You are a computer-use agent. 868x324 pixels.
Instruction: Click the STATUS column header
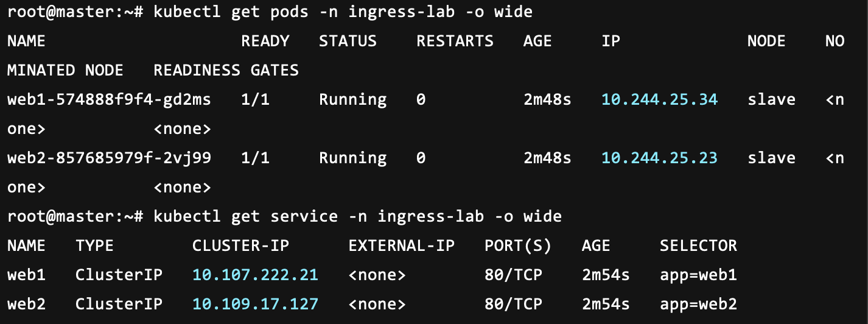348,41
